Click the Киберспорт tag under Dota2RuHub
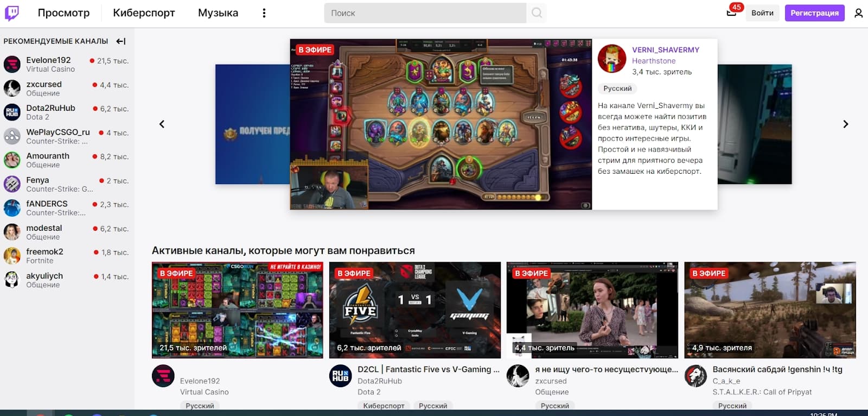This screenshot has width=868, height=416. point(384,406)
